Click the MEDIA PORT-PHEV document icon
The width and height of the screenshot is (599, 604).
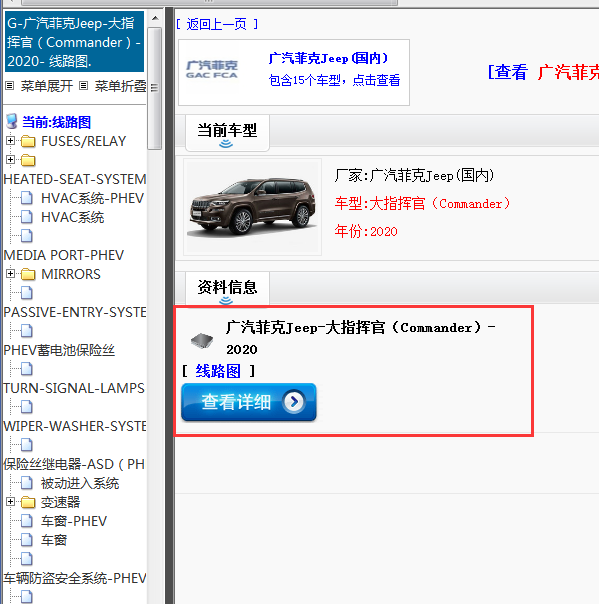coord(27,236)
